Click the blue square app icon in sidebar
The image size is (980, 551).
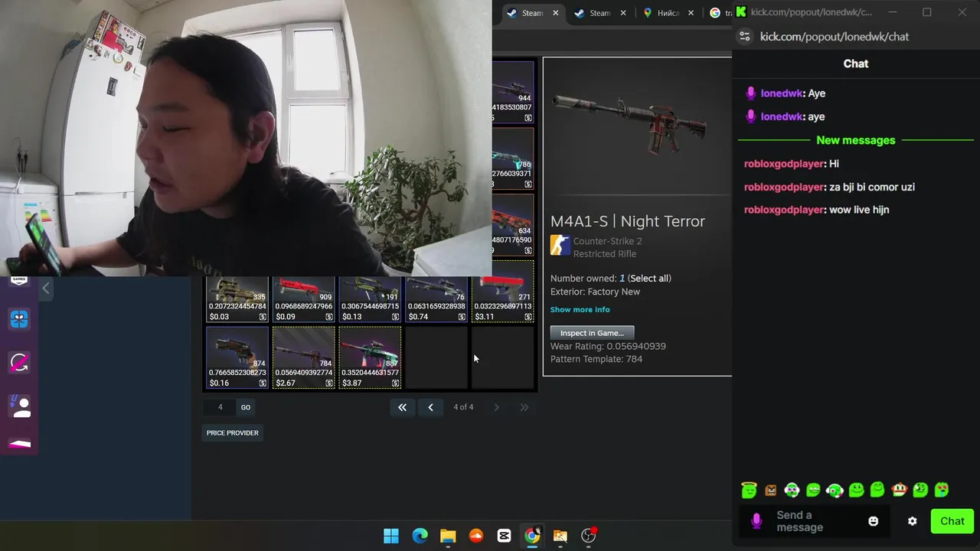19,319
